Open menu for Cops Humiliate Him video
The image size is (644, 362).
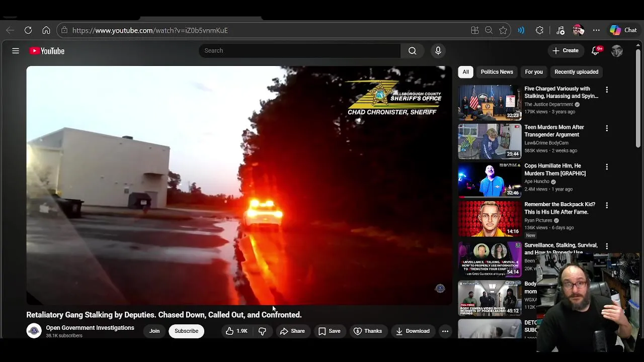coord(607,166)
